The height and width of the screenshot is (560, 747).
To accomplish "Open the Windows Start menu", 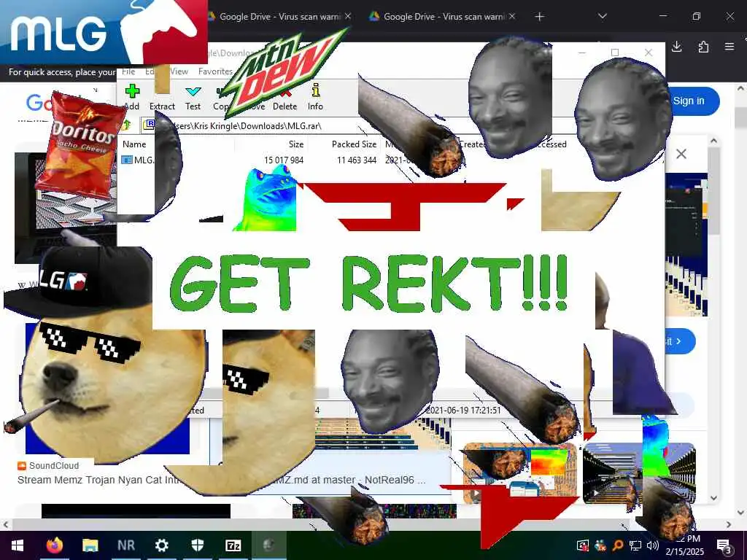I will coord(18,545).
